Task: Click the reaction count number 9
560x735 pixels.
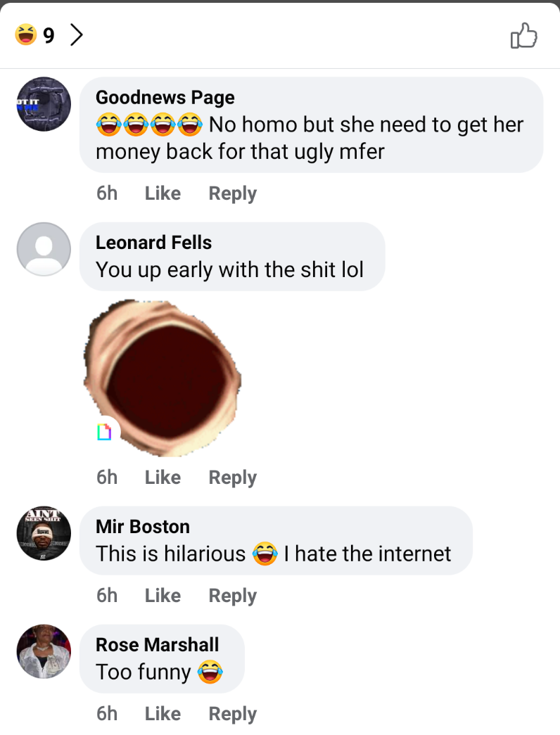Action: tap(49, 36)
